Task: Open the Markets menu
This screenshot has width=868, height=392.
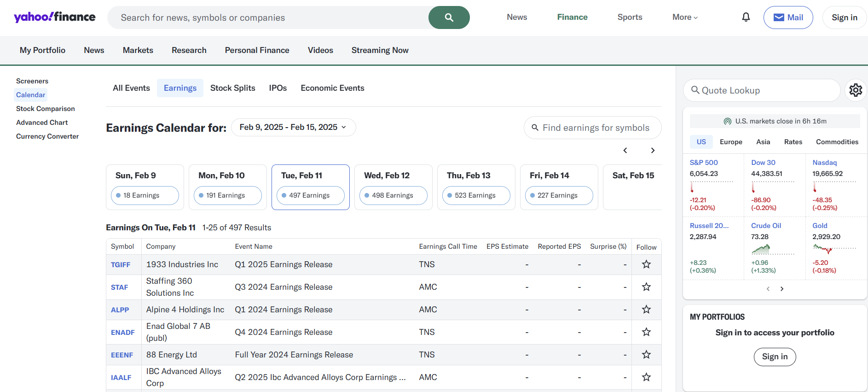Action: point(138,50)
